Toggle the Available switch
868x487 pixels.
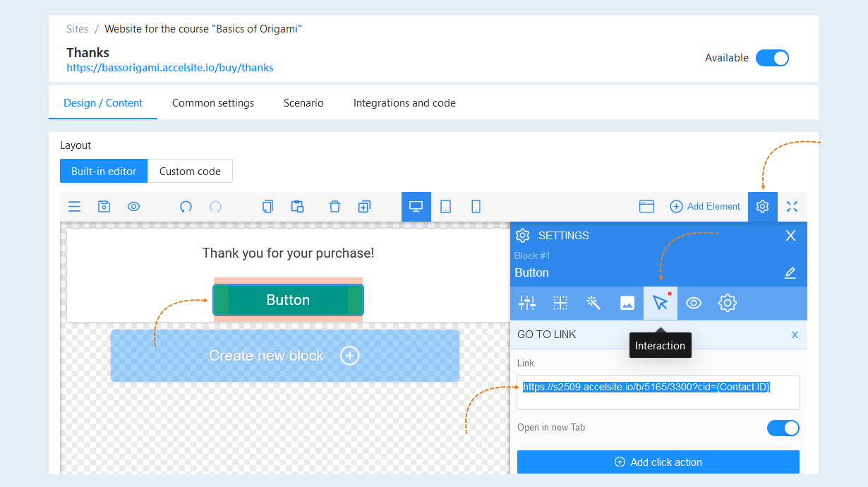click(x=772, y=58)
